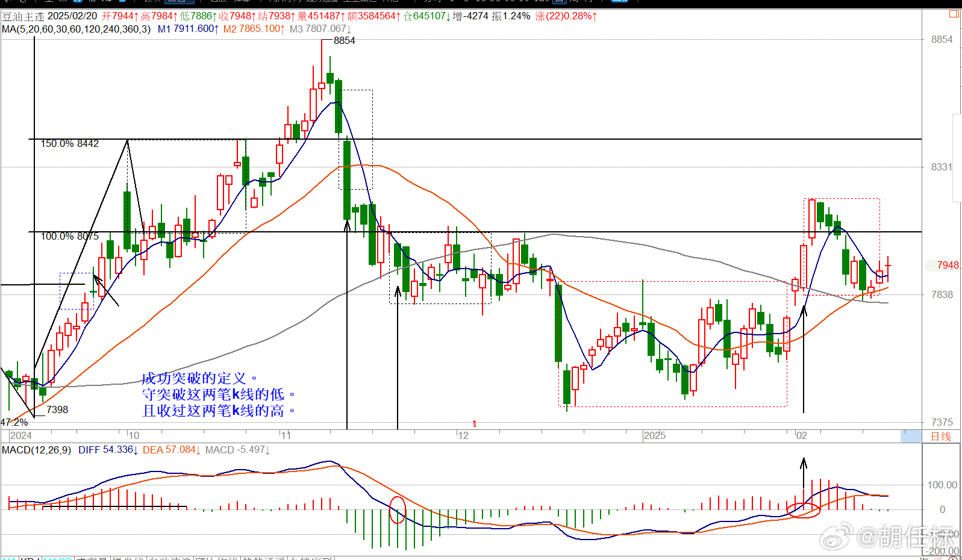The height and width of the screenshot is (560, 962).
Task: Click the 2024 label on the date axis
Action: pos(21,436)
